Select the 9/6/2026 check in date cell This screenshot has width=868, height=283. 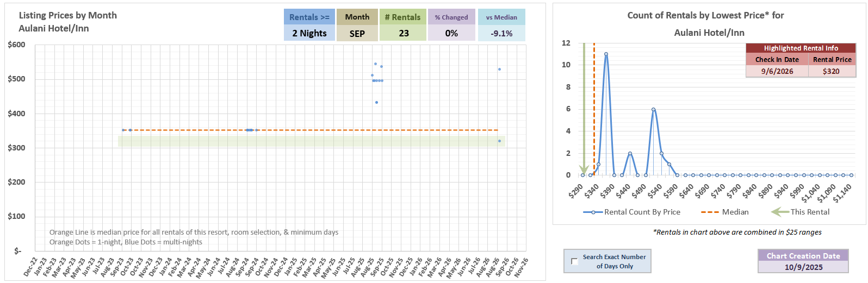777,71
